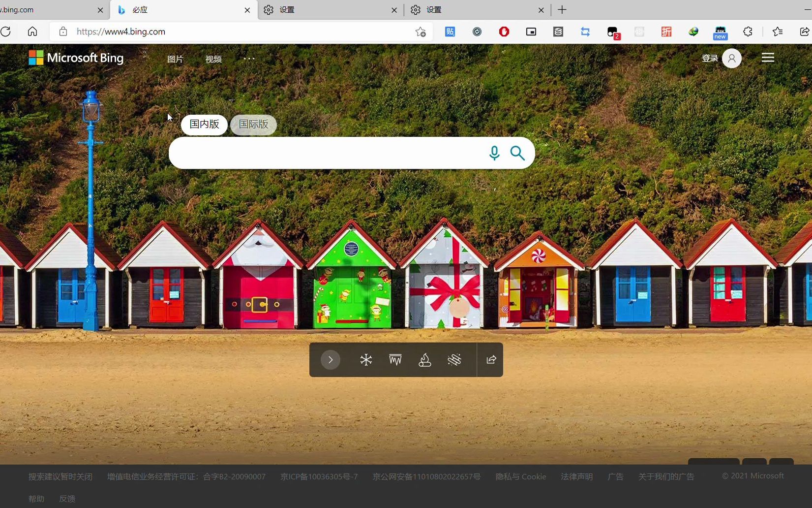812x508 pixels.
Task: Open the 帮助 help link
Action: pos(36,499)
